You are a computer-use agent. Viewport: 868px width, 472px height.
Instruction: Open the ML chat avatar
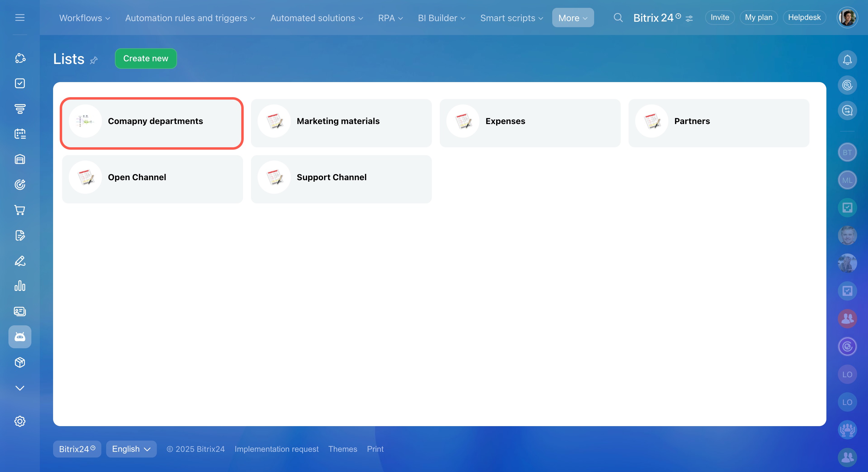847,180
